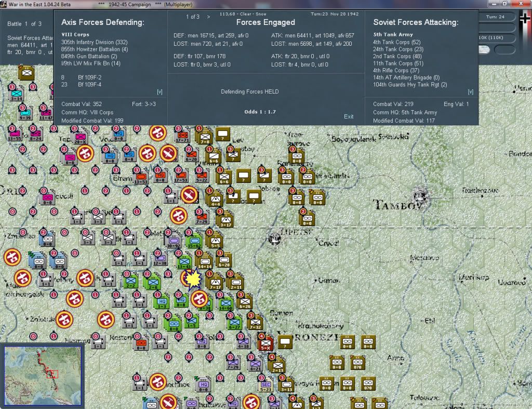Select the cyan 9=39 unit counter
The height and width of the screenshot is (409, 532).
25,113
